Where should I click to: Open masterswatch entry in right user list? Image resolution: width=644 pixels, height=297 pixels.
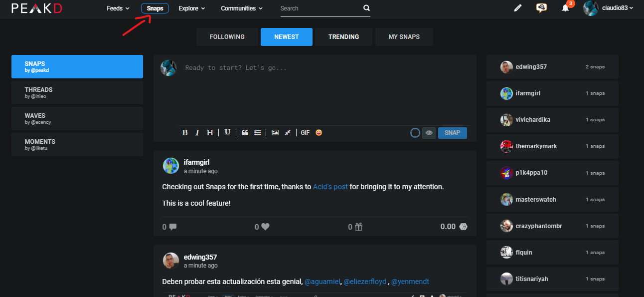click(x=552, y=199)
